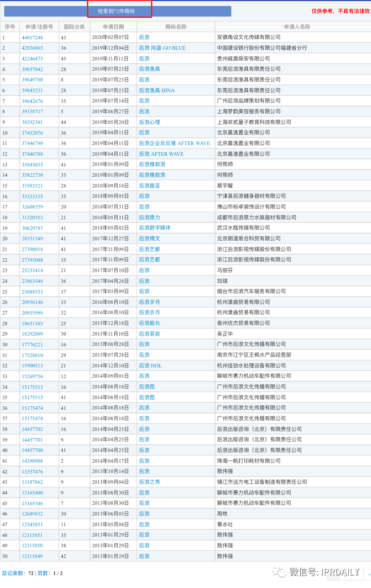Open application number 12115849
This screenshot has width=371, height=588.
[x=32, y=556]
